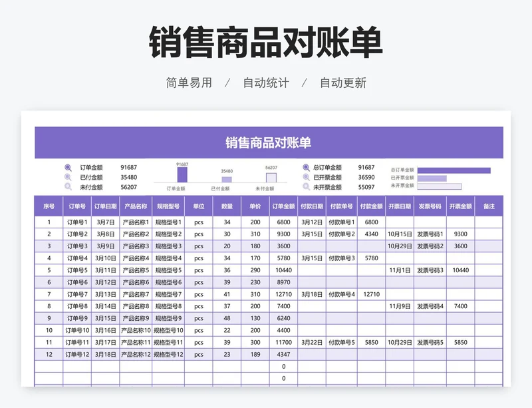
Task: Click the magnifier icon beside 未开票金额
Action: click(x=306, y=187)
